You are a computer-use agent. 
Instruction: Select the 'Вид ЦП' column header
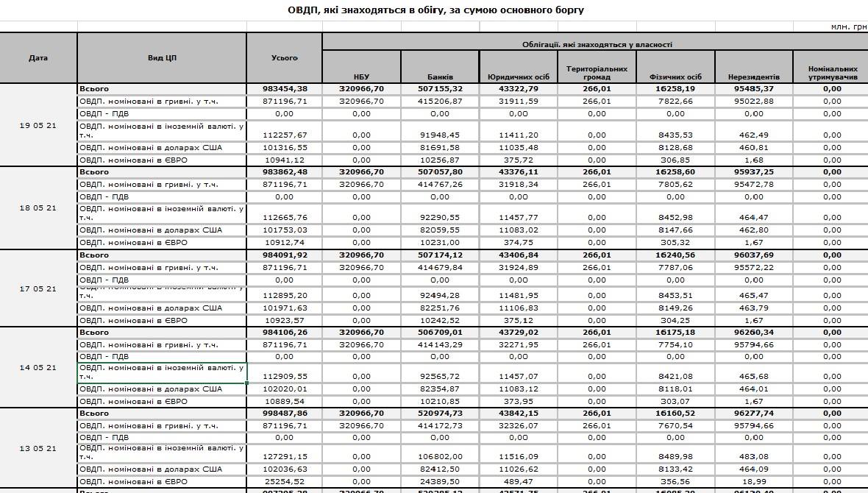coord(162,57)
